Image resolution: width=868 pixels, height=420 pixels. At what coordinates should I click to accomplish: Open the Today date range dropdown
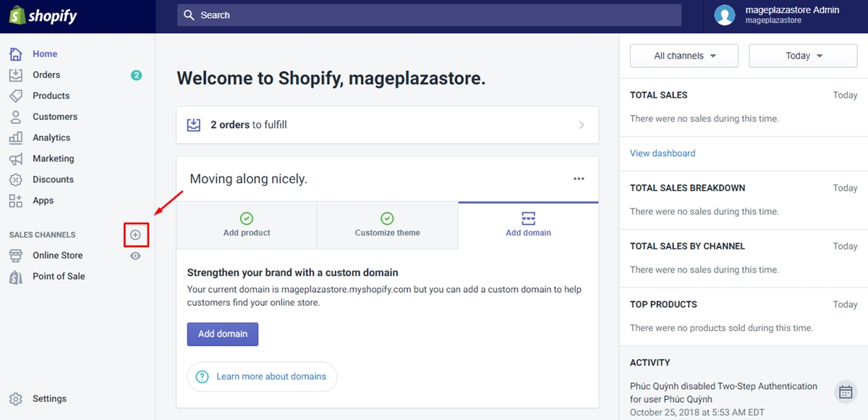click(x=803, y=56)
